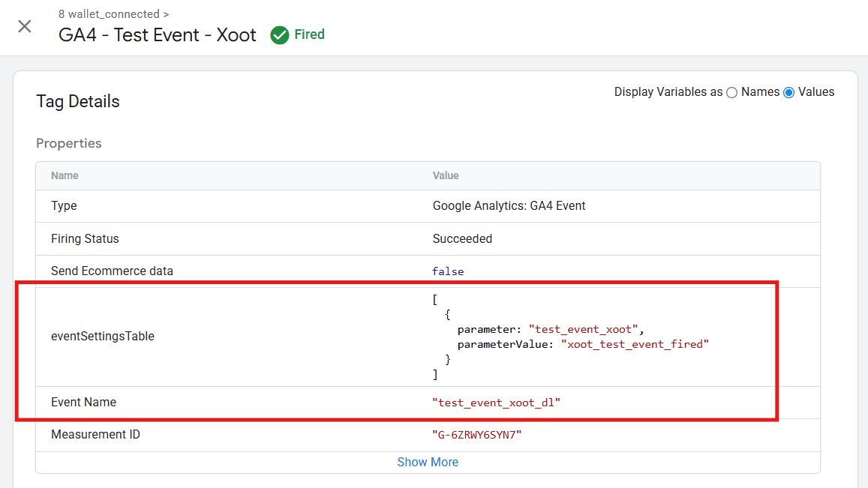The height and width of the screenshot is (488, 868).
Task: Click the Name column header
Action: 64,175
